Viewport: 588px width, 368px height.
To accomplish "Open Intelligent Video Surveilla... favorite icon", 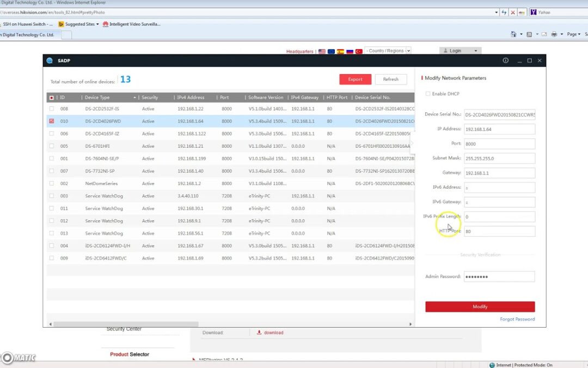I will 106,24.
